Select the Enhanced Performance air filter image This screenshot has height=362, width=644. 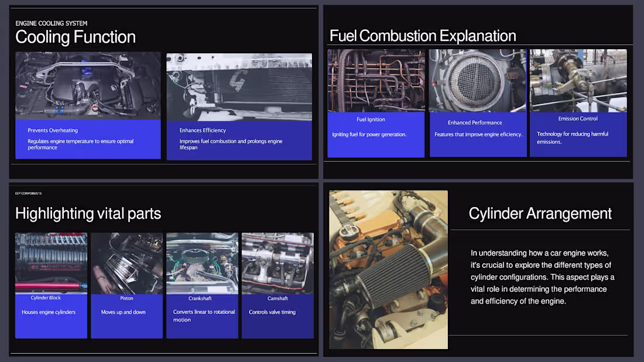pyautogui.click(x=477, y=80)
